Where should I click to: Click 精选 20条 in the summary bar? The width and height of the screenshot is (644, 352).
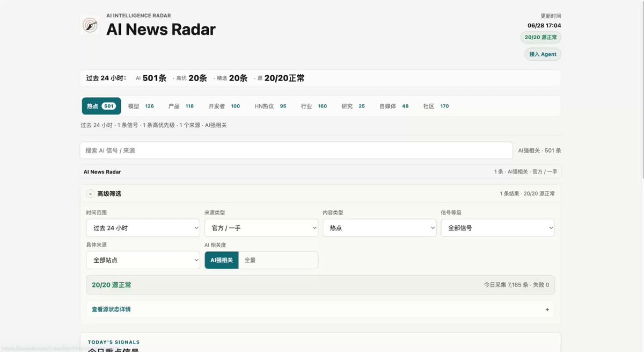(232, 78)
